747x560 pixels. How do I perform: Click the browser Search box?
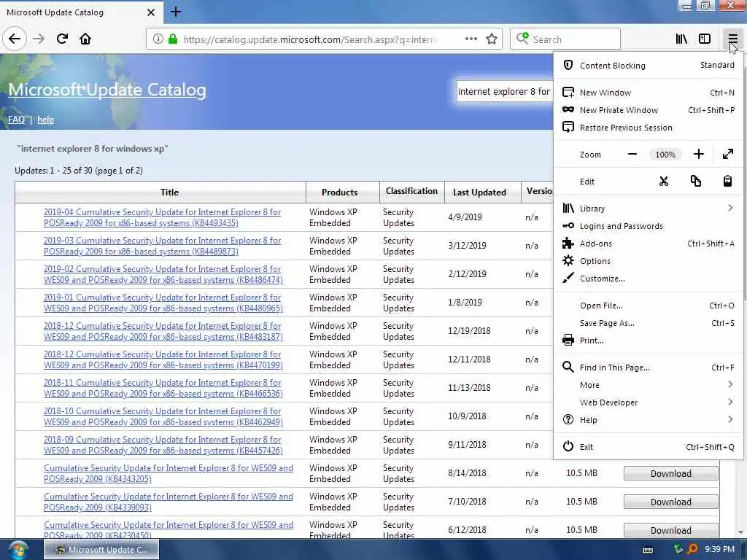pos(565,39)
